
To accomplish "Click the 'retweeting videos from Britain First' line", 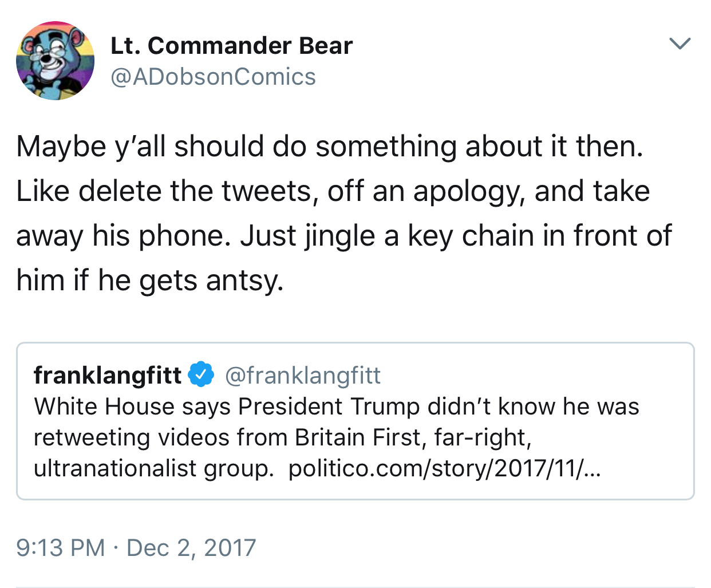I will [283, 437].
